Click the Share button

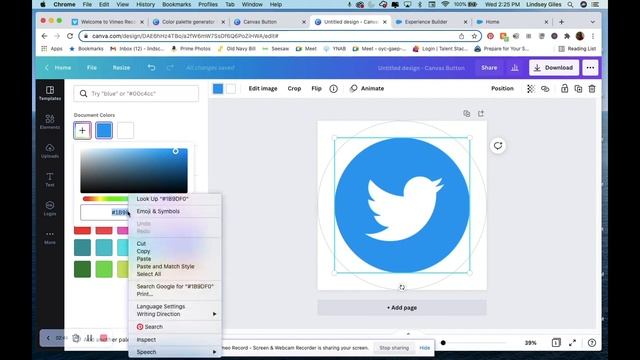point(489,68)
